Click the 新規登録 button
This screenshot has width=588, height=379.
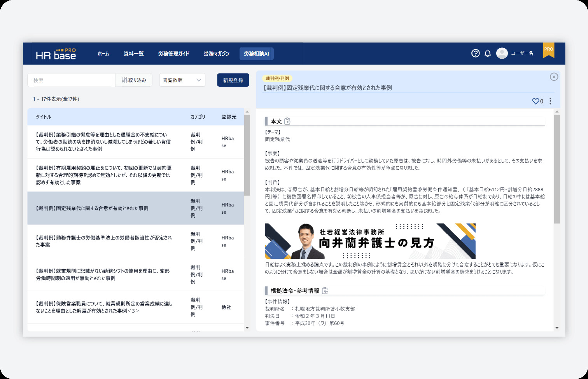coord(233,80)
